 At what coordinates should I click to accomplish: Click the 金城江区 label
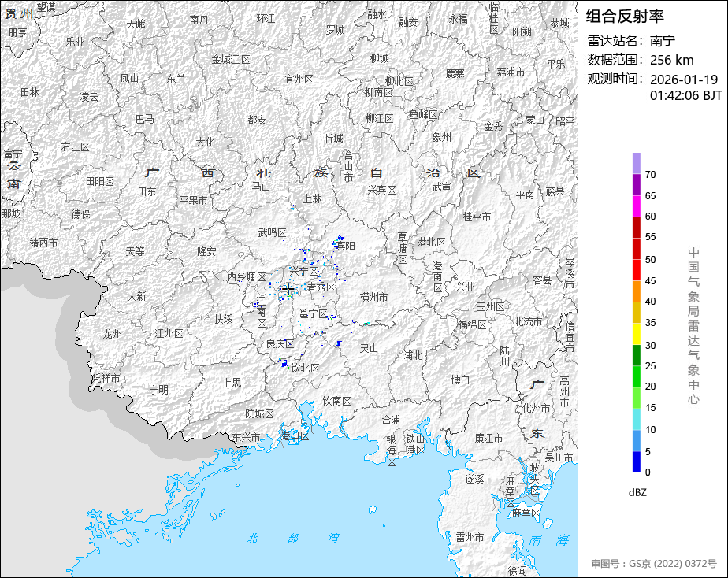[x=231, y=59]
